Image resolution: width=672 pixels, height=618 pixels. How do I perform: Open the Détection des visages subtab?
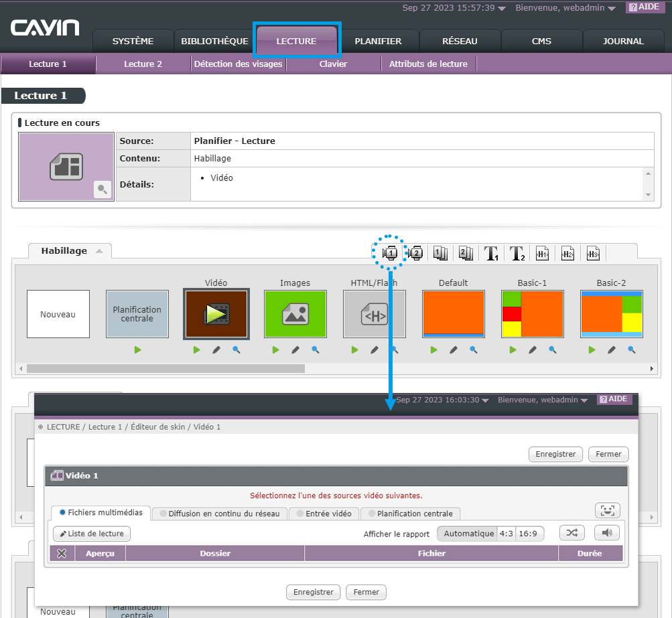pos(239,64)
